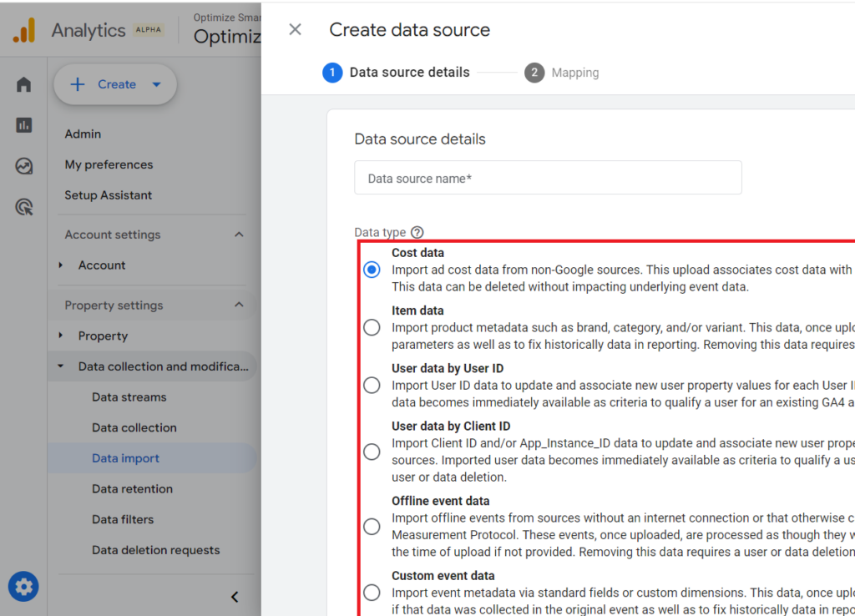Click the Property settings heading
This screenshot has height=616, width=855.
(x=114, y=305)
